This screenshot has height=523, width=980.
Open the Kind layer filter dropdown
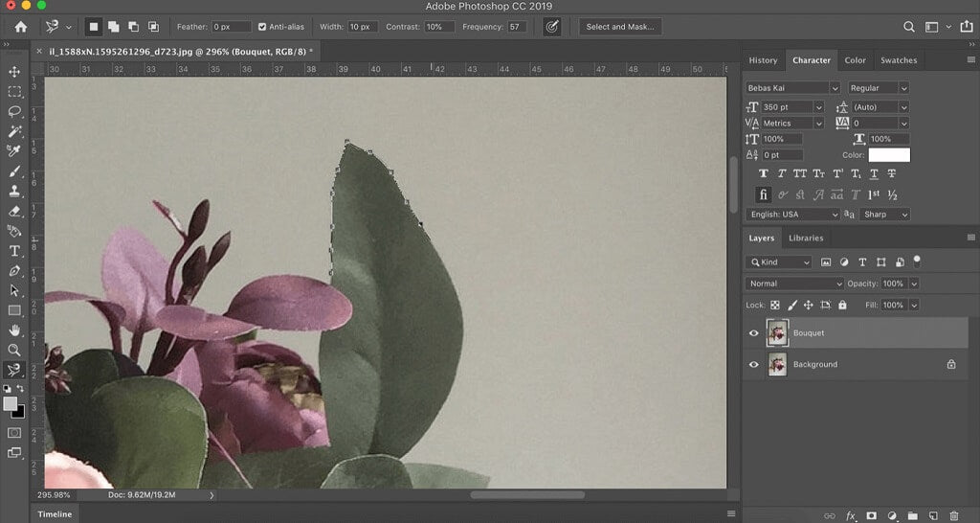[x=778, y=262]
